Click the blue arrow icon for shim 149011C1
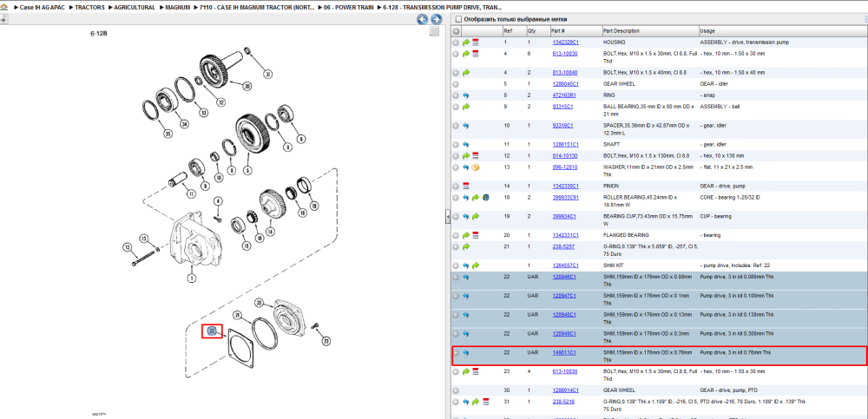This screenshot has width=868, height=419. point(466,352)
